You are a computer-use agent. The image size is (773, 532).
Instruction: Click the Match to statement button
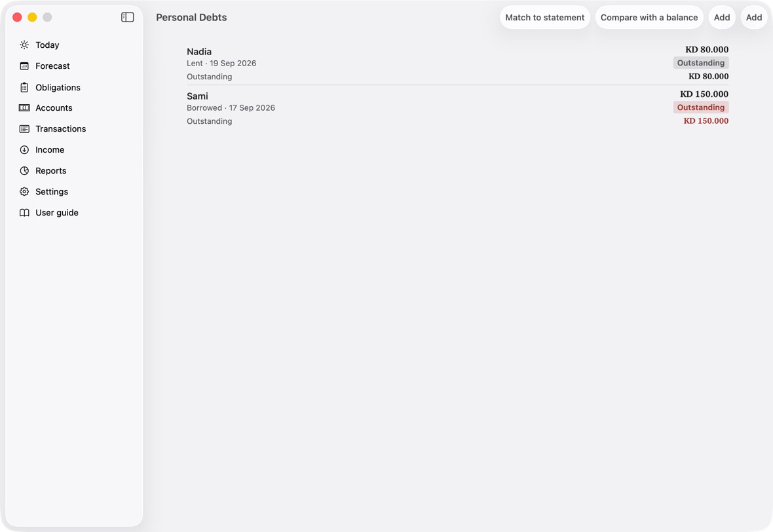coord(545,17)
